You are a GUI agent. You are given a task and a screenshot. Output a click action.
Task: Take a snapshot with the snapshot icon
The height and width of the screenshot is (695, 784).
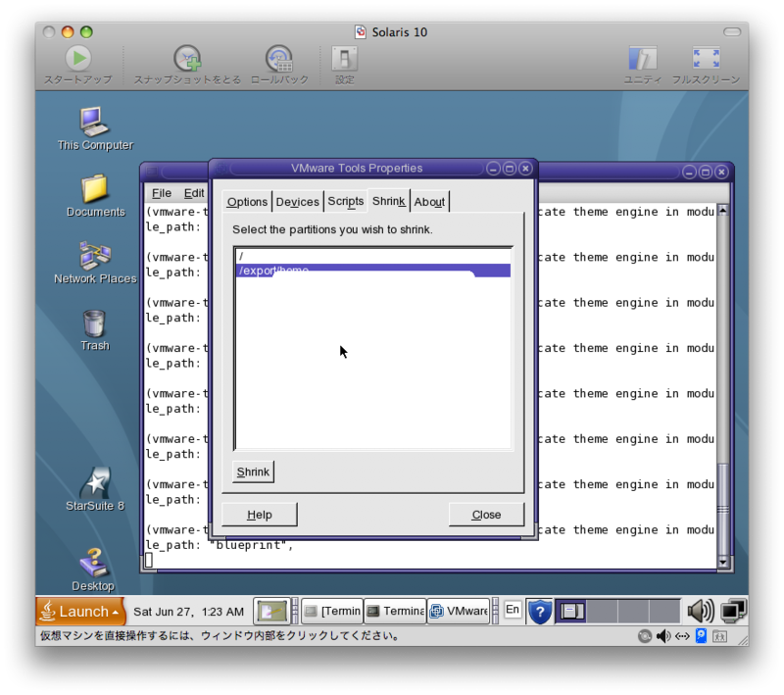(187, 59)
